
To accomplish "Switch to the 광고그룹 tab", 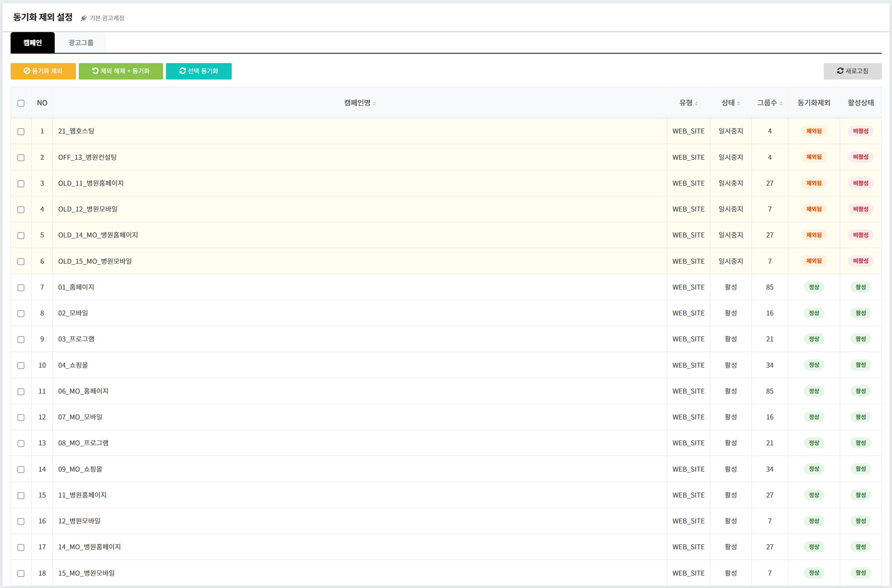I will pos(81,43).
